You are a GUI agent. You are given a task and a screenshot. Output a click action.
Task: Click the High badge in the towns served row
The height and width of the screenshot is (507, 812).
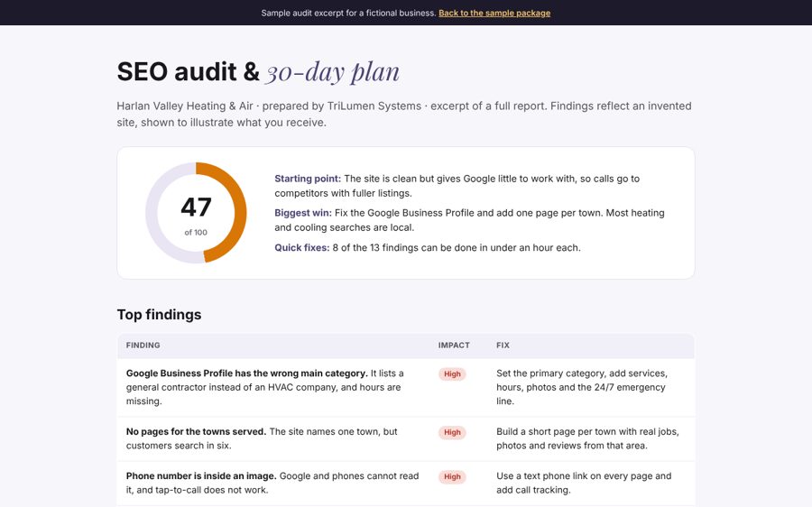(x=452, y=432)
